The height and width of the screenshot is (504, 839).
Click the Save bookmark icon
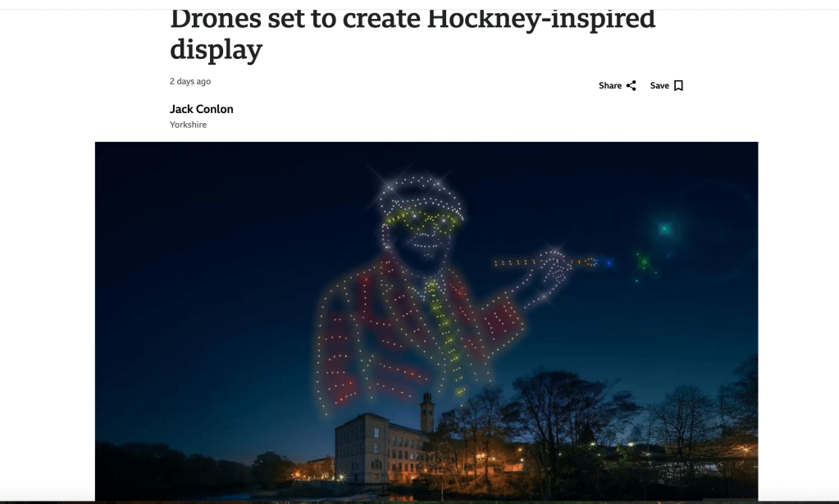[678, 85]
